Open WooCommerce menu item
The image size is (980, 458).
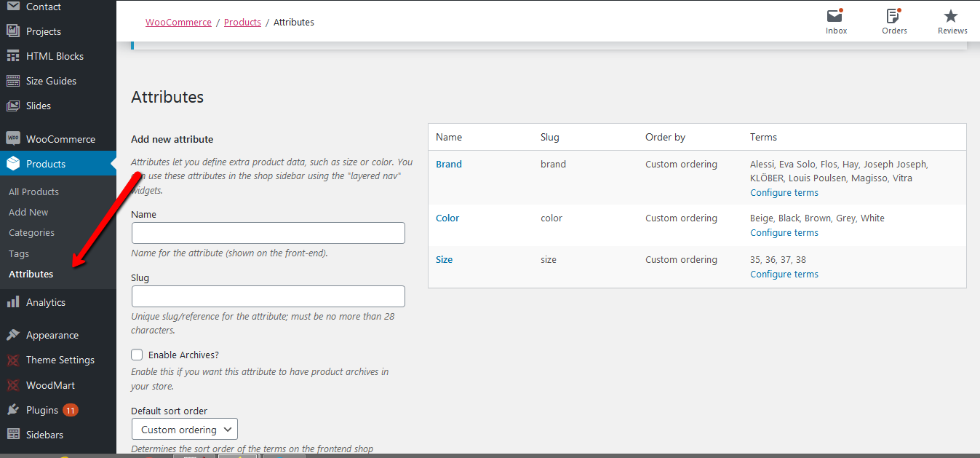click(60, 139)
